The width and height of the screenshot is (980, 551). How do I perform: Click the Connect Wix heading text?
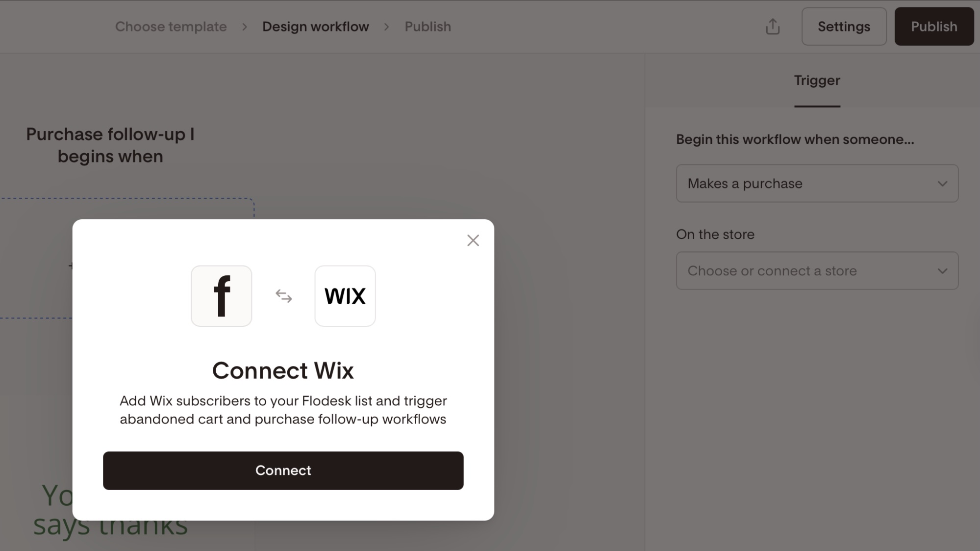tap(283, 370)
